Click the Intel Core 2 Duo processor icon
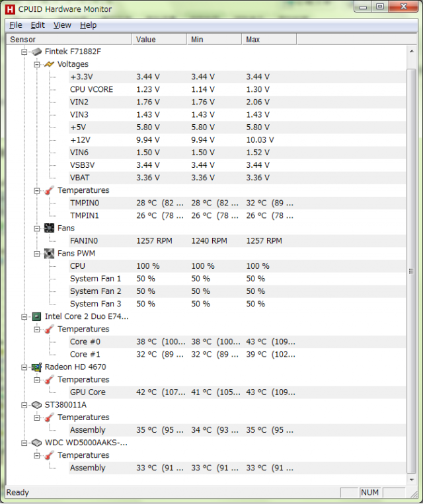This screenshot has width=423, height=504. [x=36, y=316]
